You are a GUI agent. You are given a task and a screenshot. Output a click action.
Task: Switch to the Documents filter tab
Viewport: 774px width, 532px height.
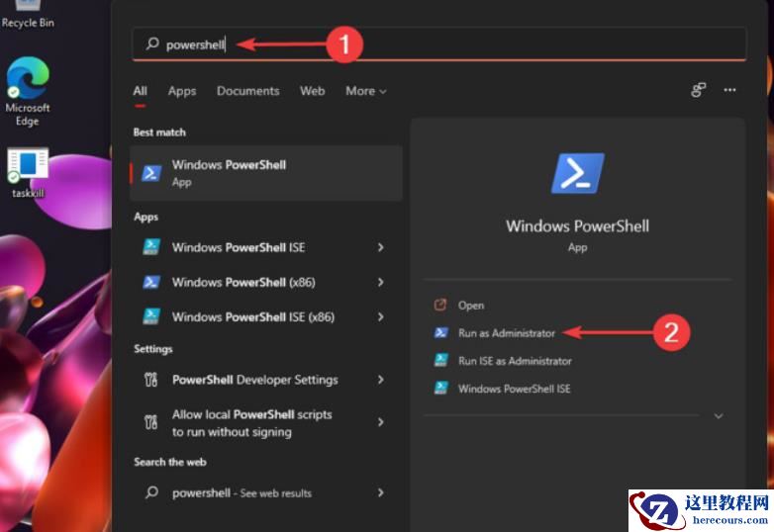pyautogui.click(x=247, y=91)
